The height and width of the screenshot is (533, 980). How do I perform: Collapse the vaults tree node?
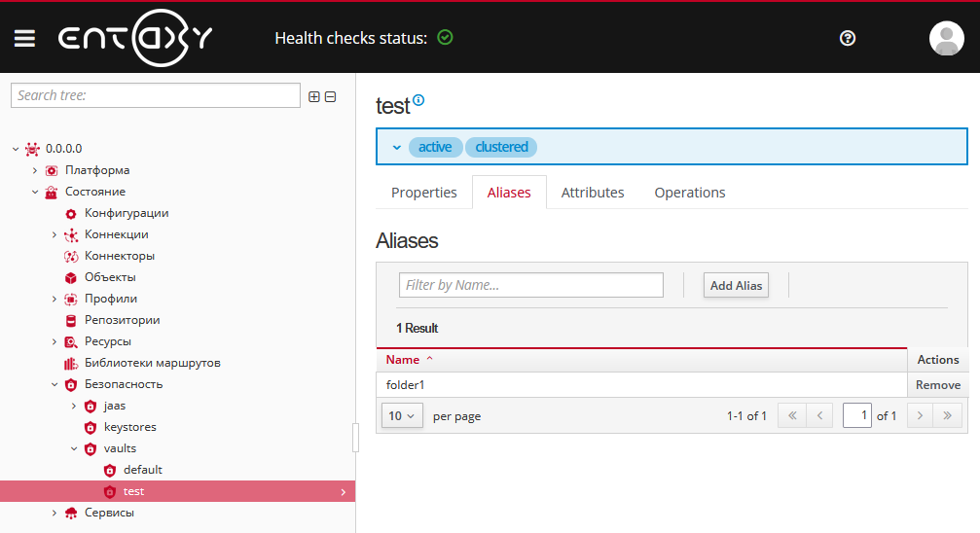(74, 448)
